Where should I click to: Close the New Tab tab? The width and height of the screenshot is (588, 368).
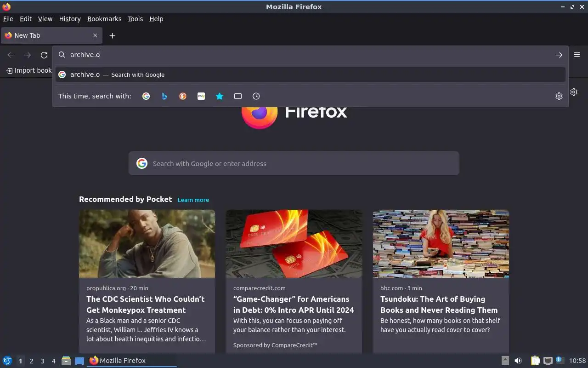pos(95,35)
